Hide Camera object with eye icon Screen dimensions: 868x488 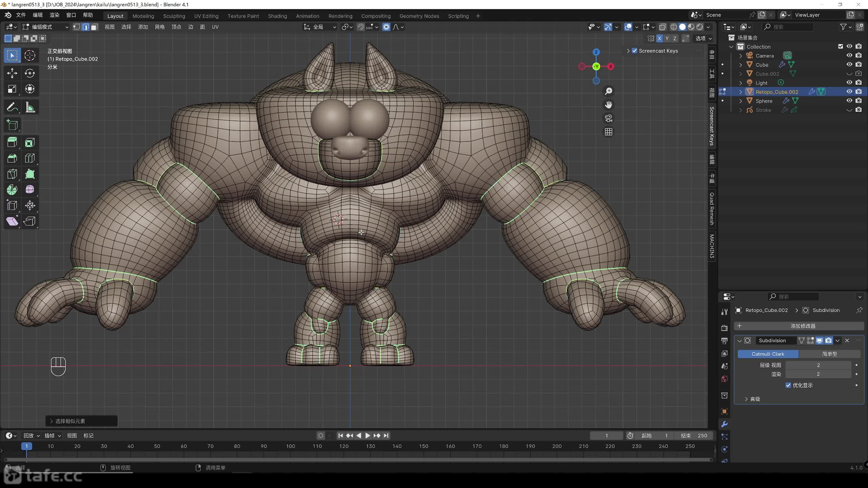[849, 55]
